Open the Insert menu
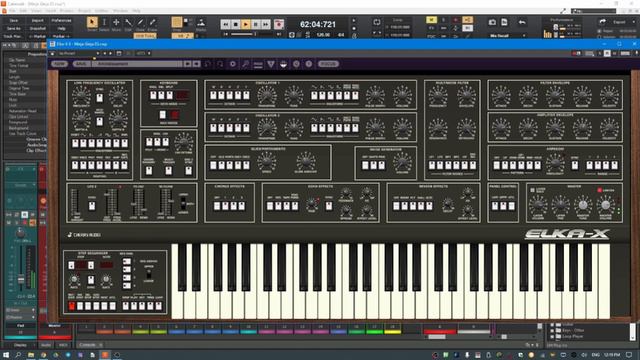The width and height of the screenshot is (640, 360). tap(51, 11)
